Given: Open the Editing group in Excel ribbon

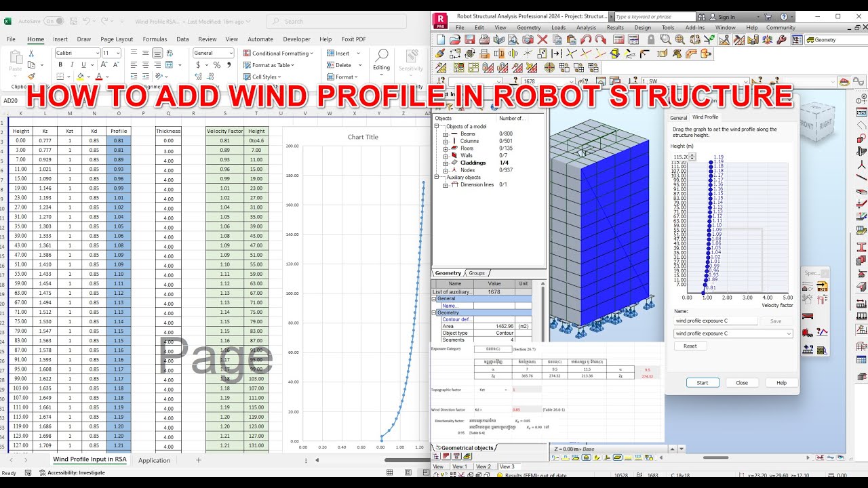Looking at the screenshot, I should click(381, 62).
